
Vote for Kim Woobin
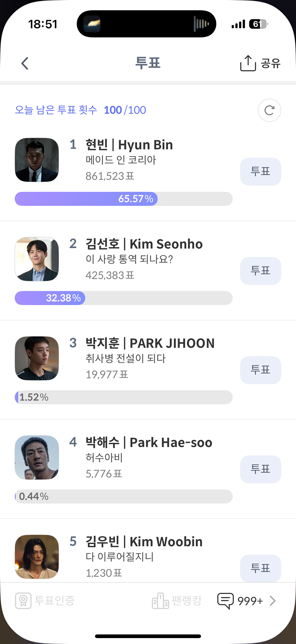(x=260, y=568)
